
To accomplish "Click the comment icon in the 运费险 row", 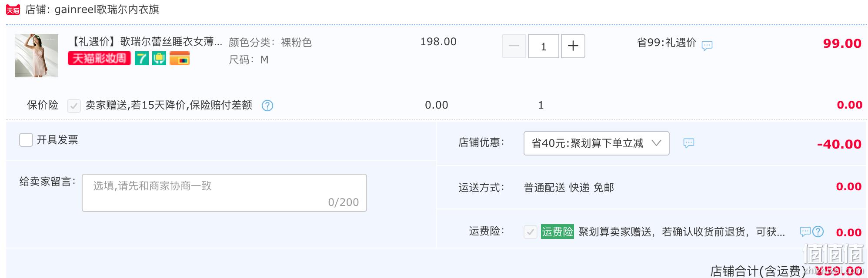I will click(805, 232).
